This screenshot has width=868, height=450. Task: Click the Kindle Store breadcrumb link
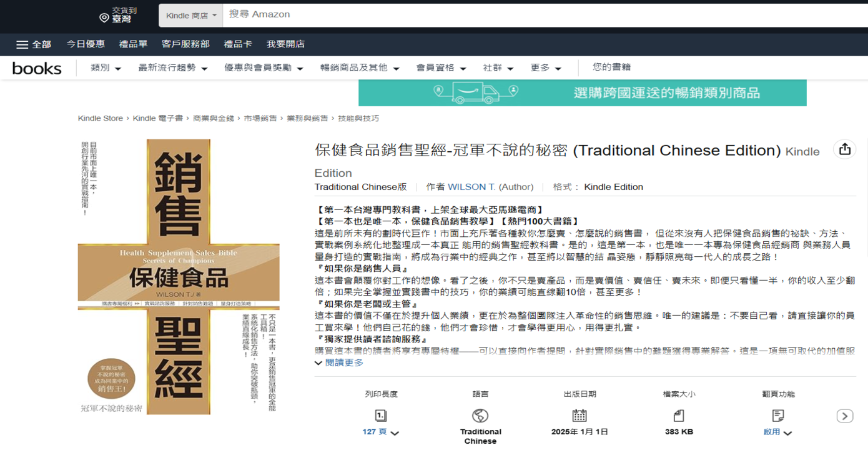point(101,118)
